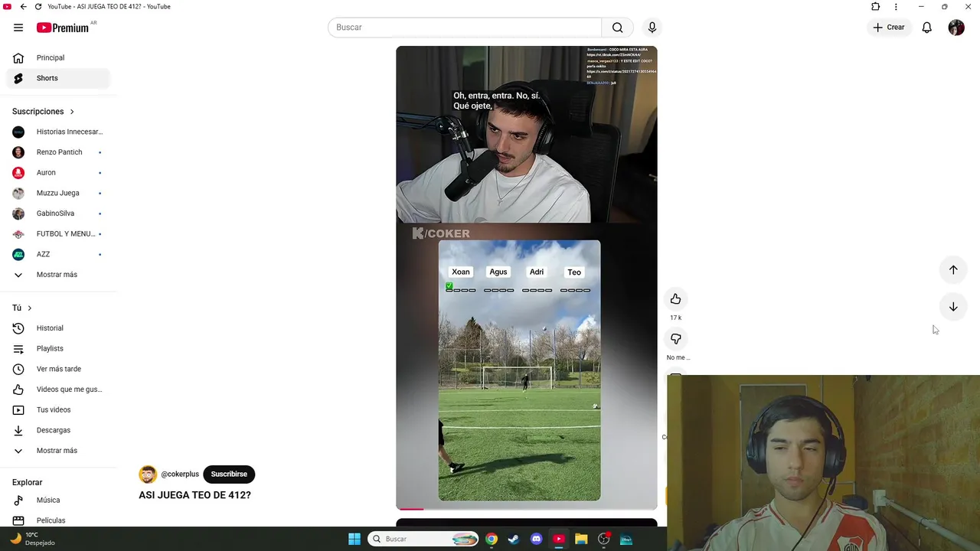Start voice search with microphone icon

(652, 28)
